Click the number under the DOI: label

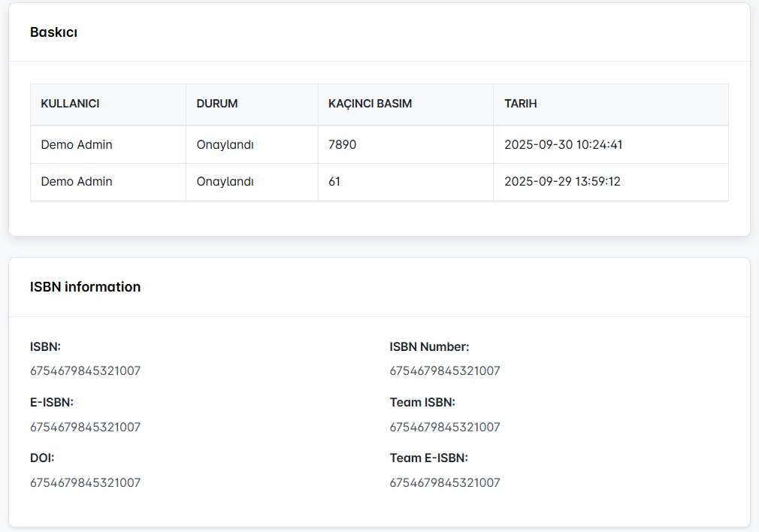point(85,482)
